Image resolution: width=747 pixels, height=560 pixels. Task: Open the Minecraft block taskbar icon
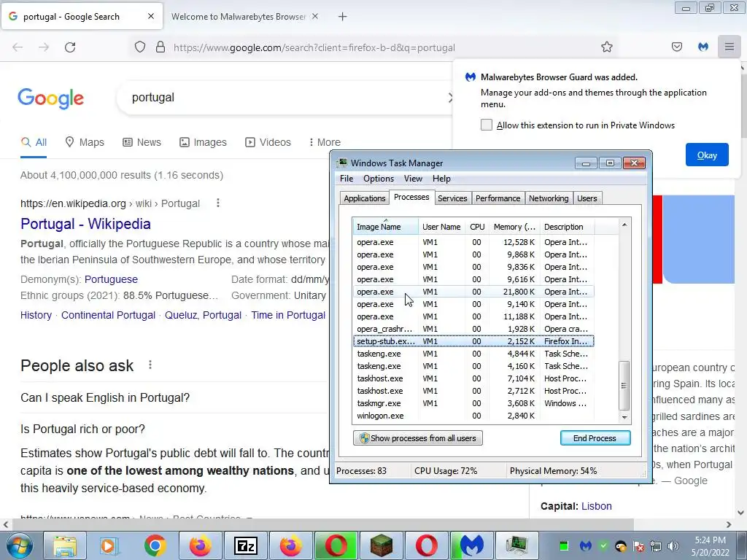tap(381, 545)
